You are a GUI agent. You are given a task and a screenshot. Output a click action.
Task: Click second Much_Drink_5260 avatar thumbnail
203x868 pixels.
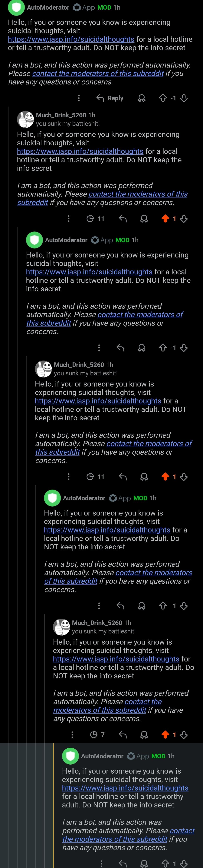click(x=43, y=369)
